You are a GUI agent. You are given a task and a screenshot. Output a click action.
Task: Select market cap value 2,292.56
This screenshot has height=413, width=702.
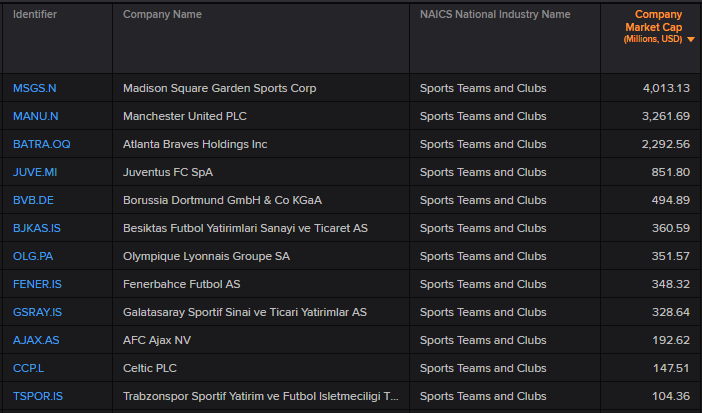pyautogui.click(x=666, y=144)
